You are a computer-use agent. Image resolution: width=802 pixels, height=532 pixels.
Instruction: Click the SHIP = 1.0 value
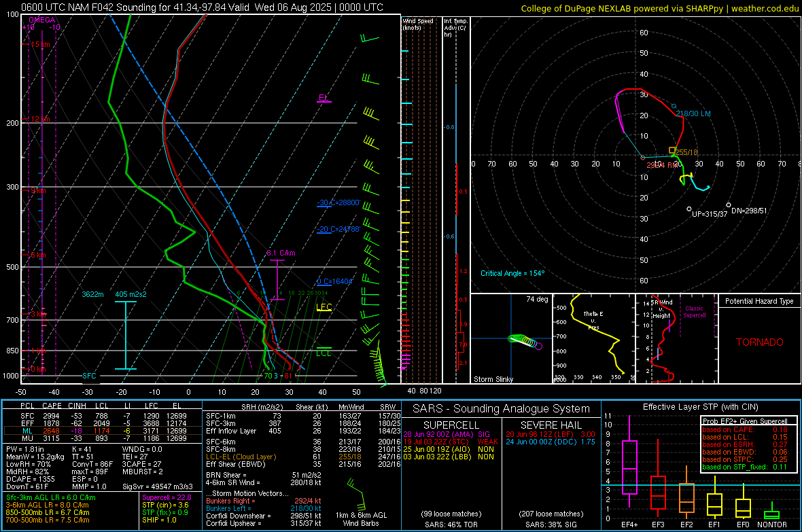click(159, 520)
